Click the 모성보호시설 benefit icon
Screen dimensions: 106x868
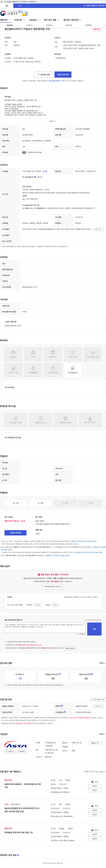click(53, 370)
